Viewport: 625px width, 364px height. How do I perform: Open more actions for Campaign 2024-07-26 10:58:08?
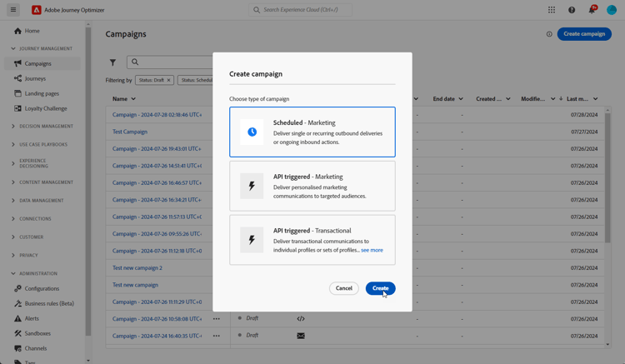(217, 318)
